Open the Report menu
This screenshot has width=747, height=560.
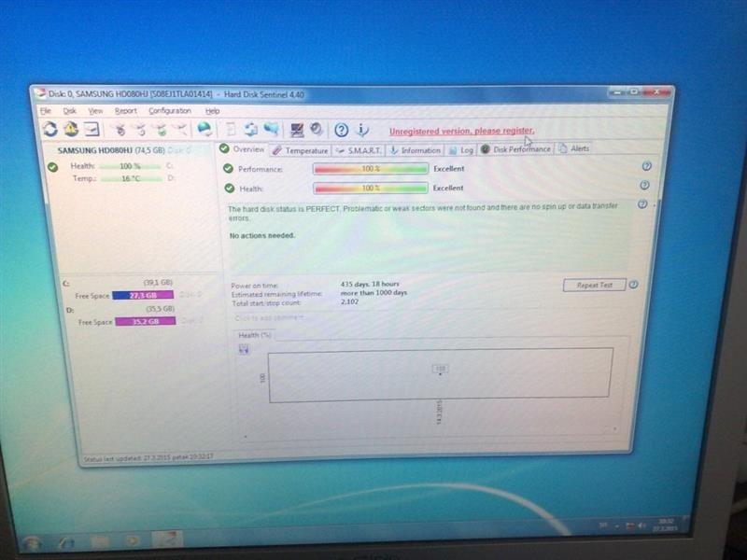[125, 111]
